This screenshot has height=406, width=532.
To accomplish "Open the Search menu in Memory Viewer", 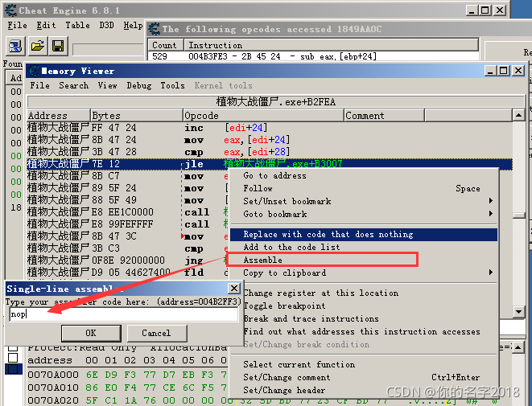I will 73,86.
